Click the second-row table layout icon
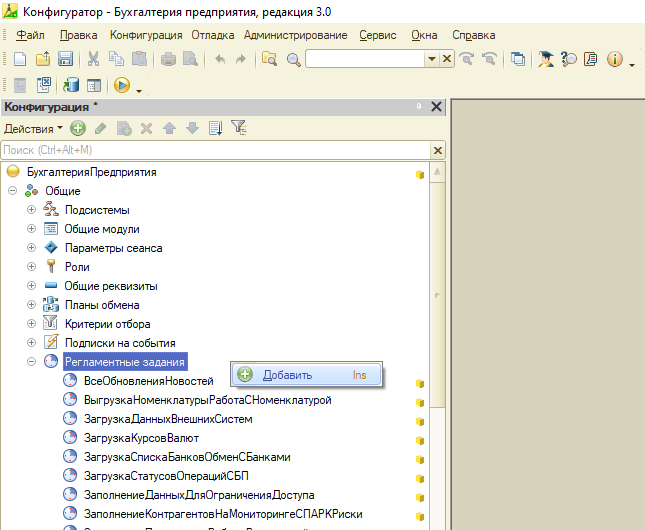 94,85
